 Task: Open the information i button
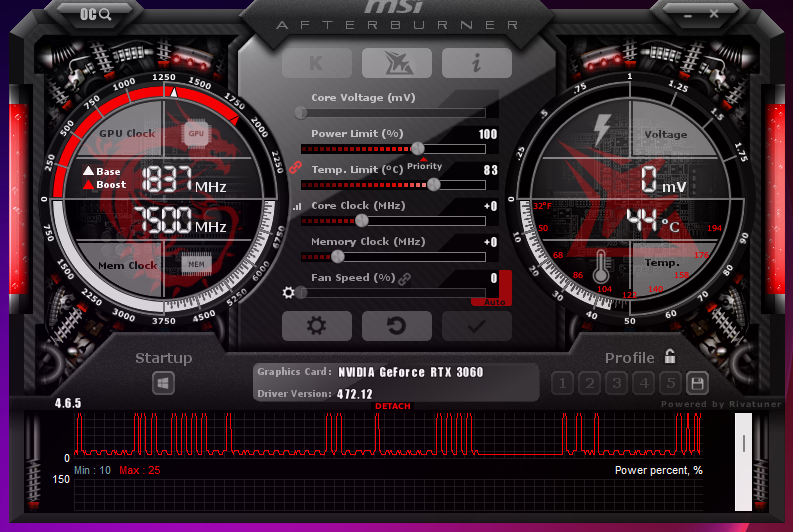pyautogui.click(x=477, y=63)
